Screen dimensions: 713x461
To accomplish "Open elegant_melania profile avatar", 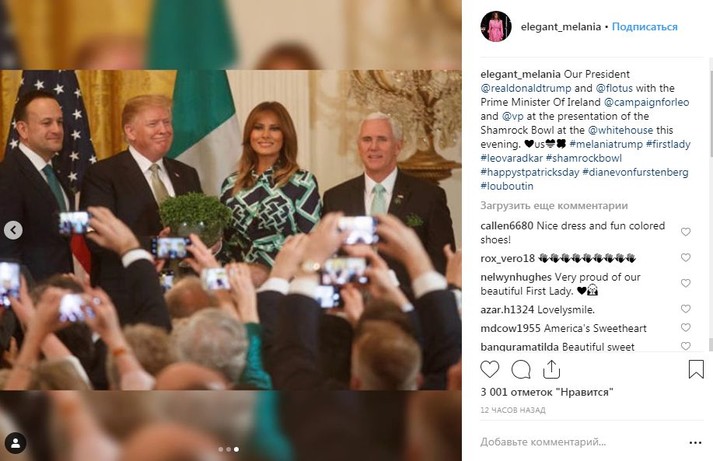I will click(496, 26).
